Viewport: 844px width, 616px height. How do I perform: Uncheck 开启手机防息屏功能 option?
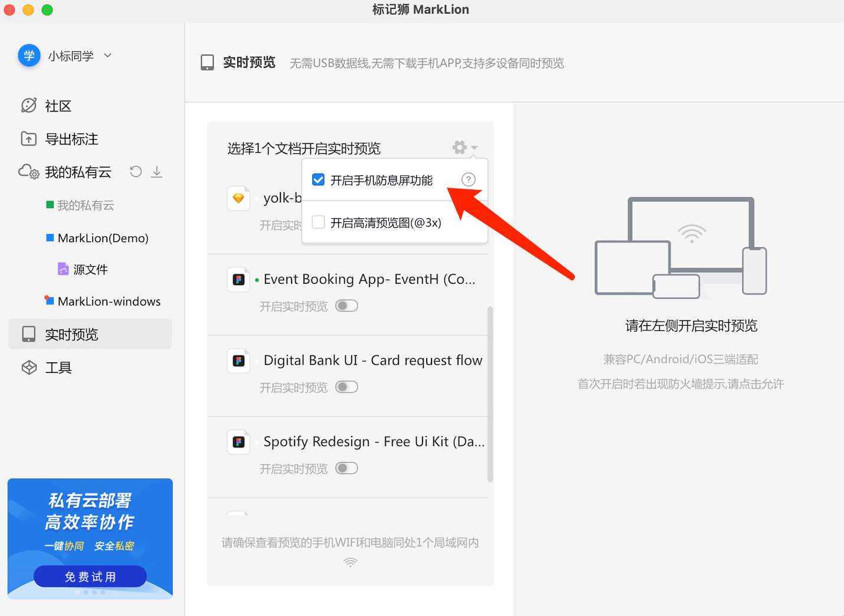click(x=318, y=179)
